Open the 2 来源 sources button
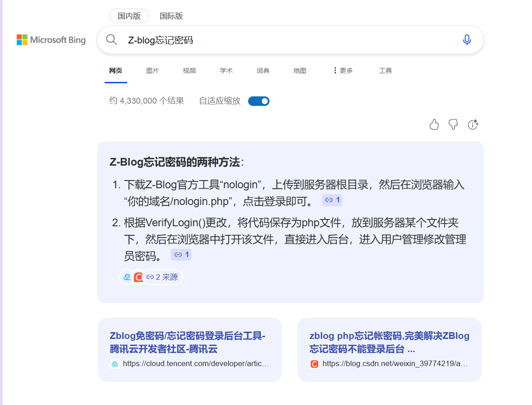 coord(162,277)
